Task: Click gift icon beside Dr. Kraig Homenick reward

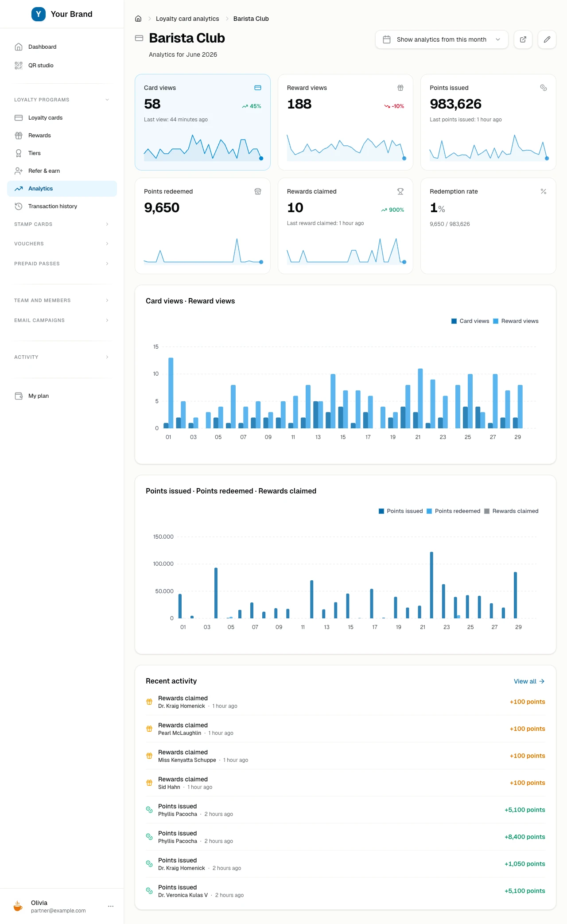Action: click(149, 702)
